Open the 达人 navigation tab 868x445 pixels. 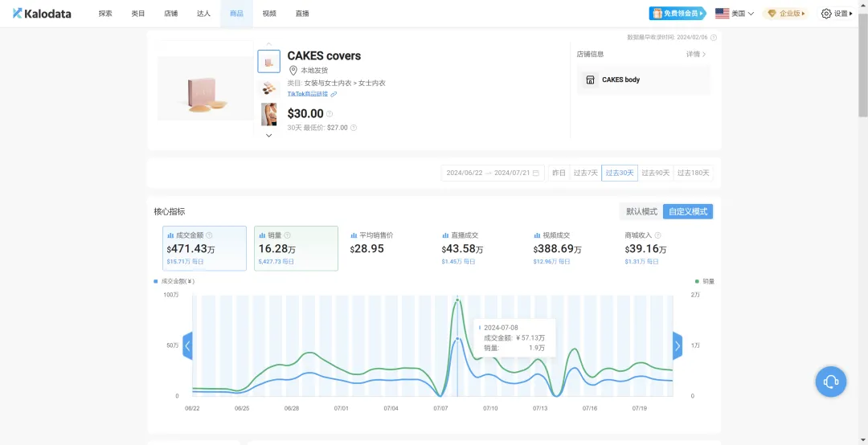pos(203,14)
